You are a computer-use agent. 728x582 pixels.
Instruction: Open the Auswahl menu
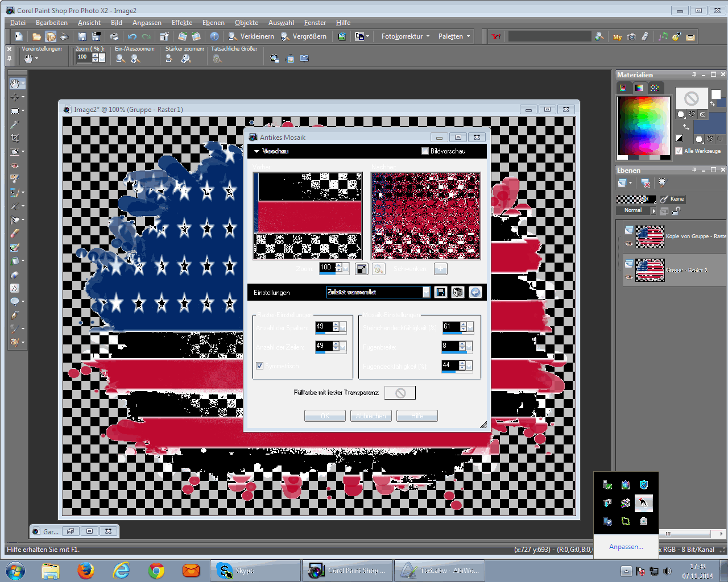click(x=281, y=23)
